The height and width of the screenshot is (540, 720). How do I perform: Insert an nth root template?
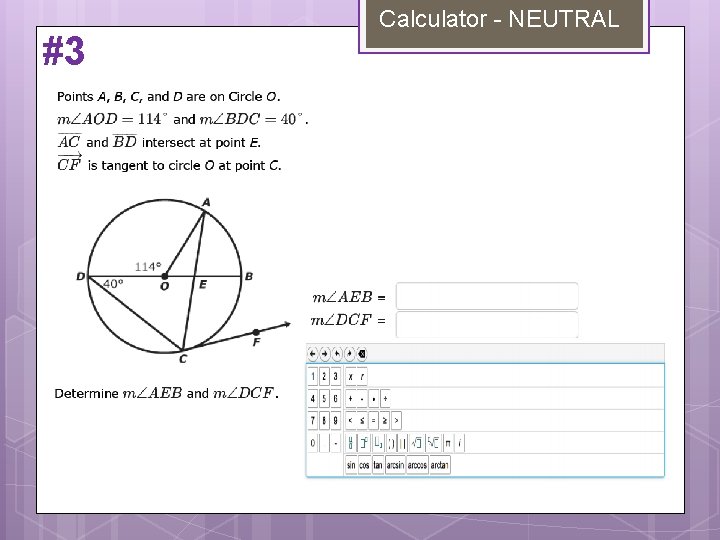coord(433,443)
